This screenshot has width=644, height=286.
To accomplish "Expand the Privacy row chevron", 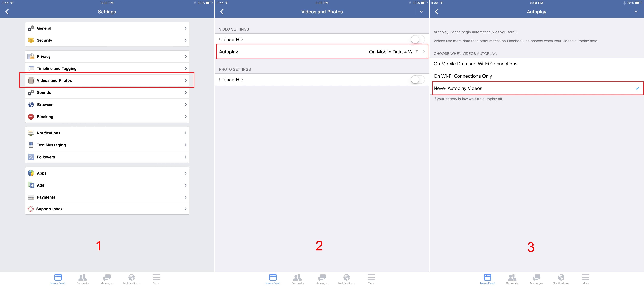I will tap(186, 56).
